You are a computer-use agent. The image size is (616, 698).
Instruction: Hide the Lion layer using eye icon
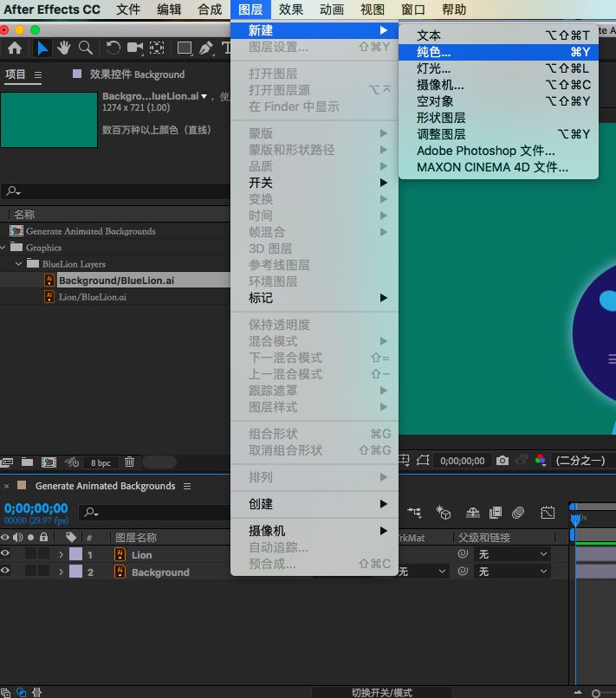5,554
